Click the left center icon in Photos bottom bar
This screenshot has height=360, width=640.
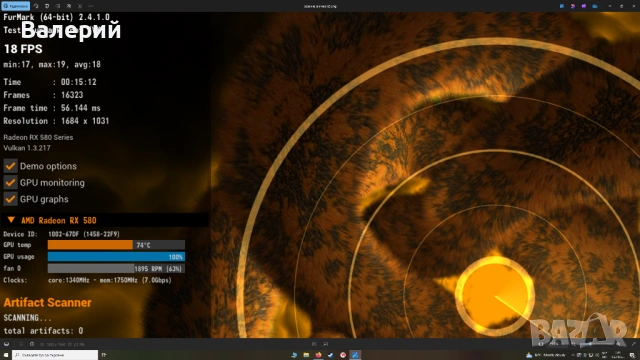[314, 344]
